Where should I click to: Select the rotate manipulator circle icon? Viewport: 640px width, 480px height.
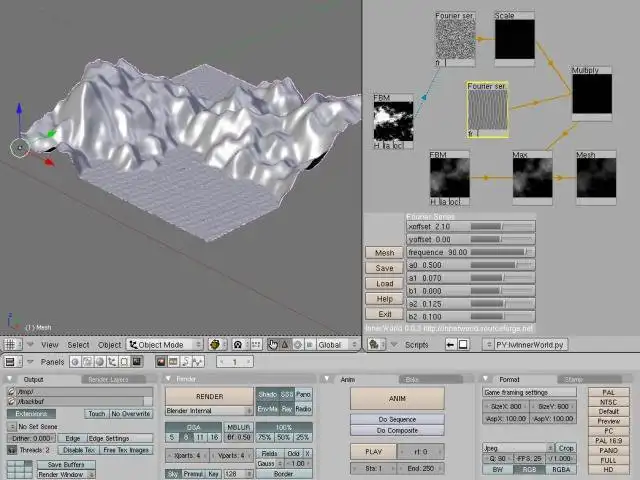[298, 344]
